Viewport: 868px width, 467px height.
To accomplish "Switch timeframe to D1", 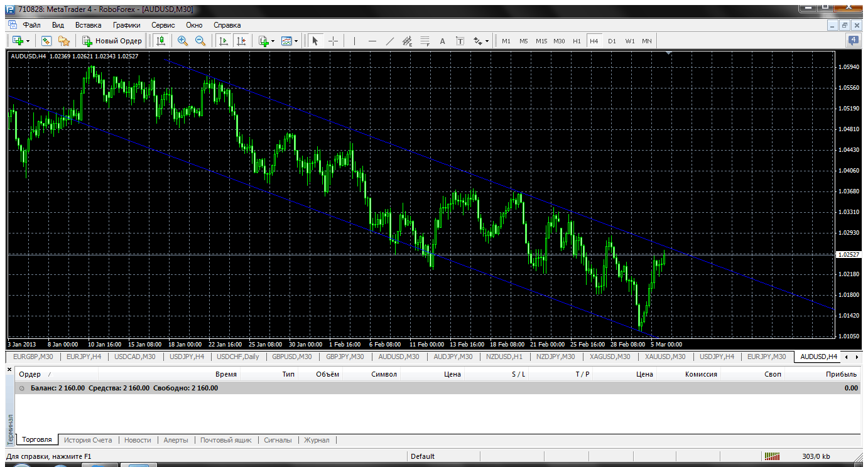I will 612,41.
